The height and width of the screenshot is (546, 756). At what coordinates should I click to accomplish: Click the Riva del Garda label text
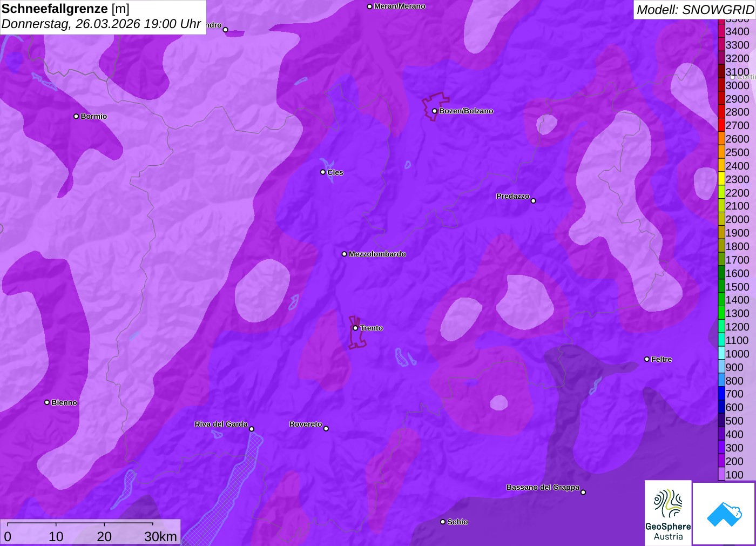point(221,424)
